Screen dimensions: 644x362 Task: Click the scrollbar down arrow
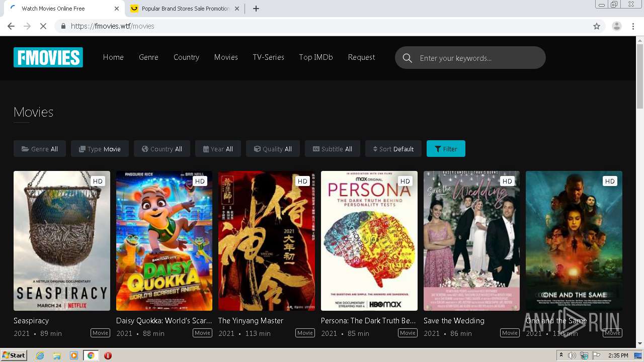click(640, 343)
